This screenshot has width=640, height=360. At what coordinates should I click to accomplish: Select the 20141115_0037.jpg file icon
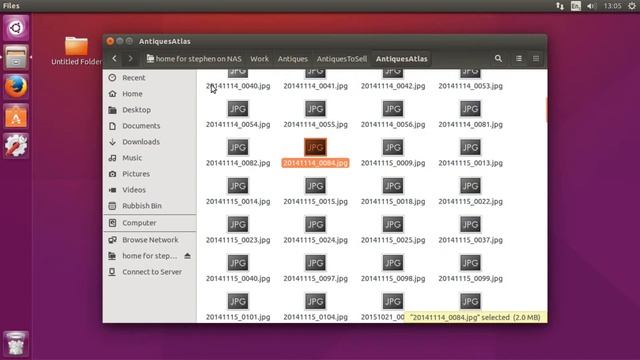pyautogui.click(x=470, y=224)
